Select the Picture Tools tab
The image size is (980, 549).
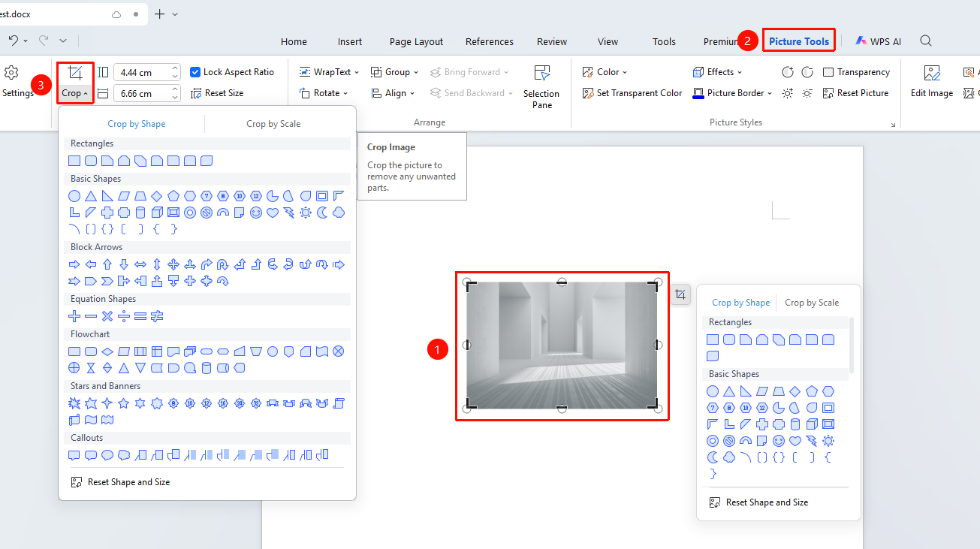pos(799,41)
